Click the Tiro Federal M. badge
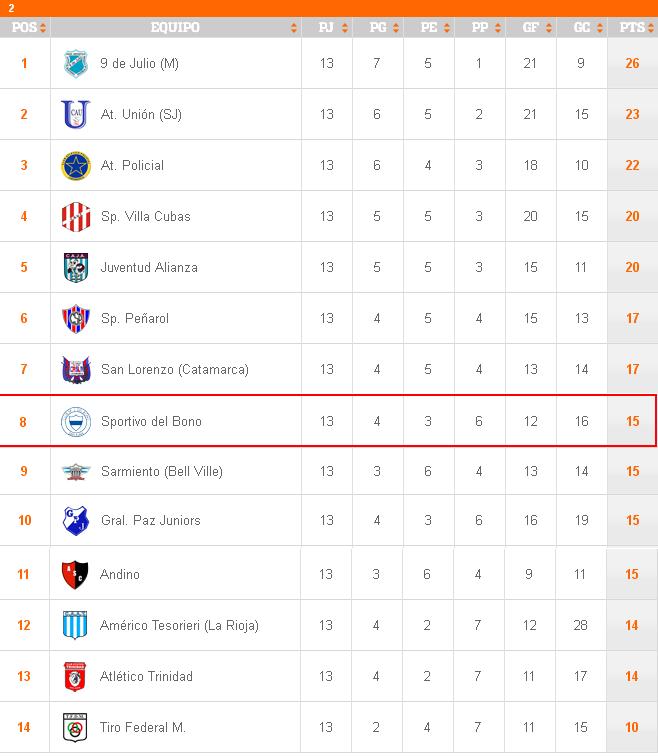Viewport: 658px width, 756px height. pos(76,728)
